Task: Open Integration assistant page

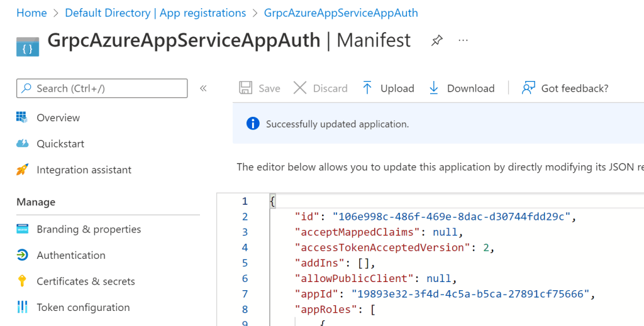Action: 84,170
